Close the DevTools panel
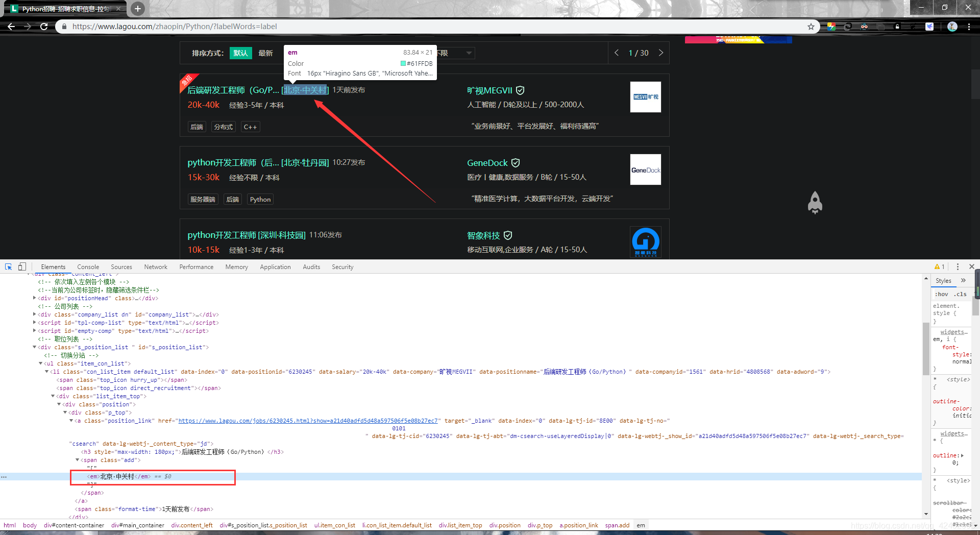 (972, 266)
